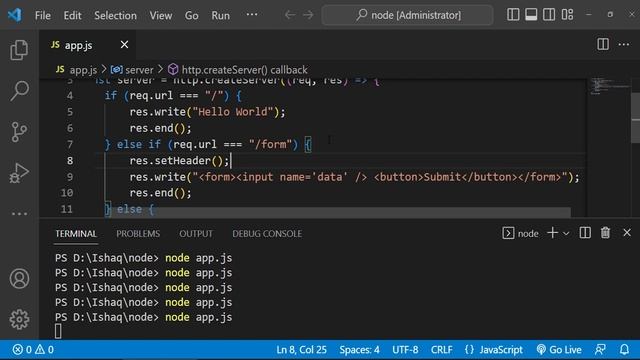Open the terminal launch profile dropdown
This screenshot has height=360, width=640.
566,233
